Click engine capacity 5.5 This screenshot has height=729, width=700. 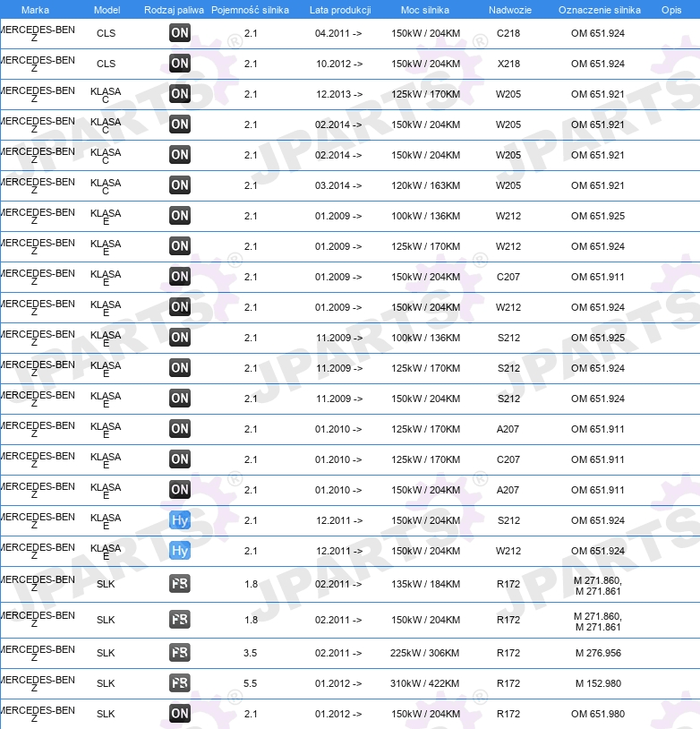pos(250,683)
